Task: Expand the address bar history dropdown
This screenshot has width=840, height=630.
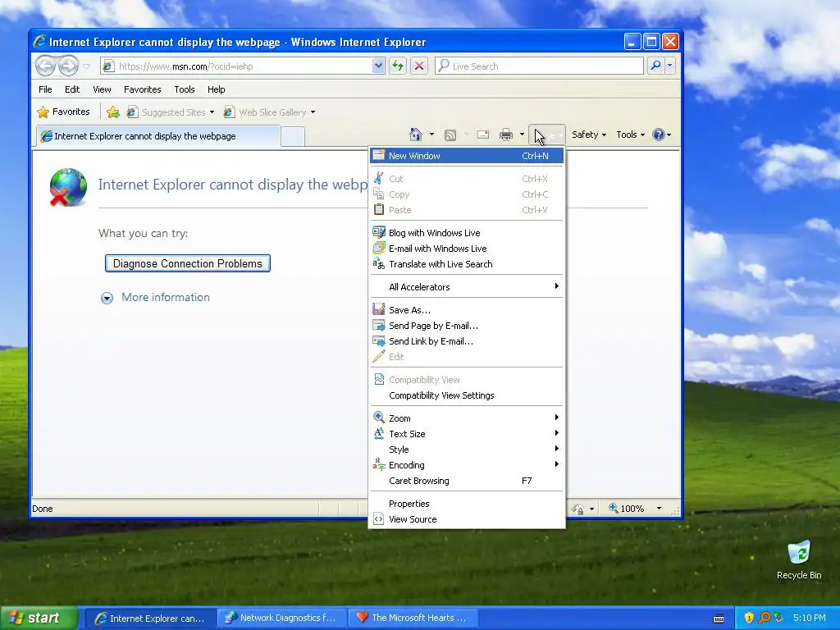Action: point(378,66)
